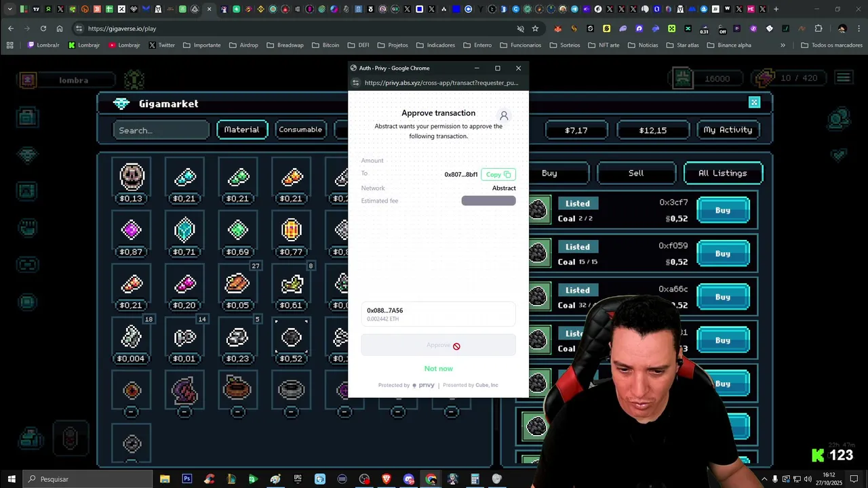
Task: Click the lombra player avatar icon
Action: coord(28,80)
